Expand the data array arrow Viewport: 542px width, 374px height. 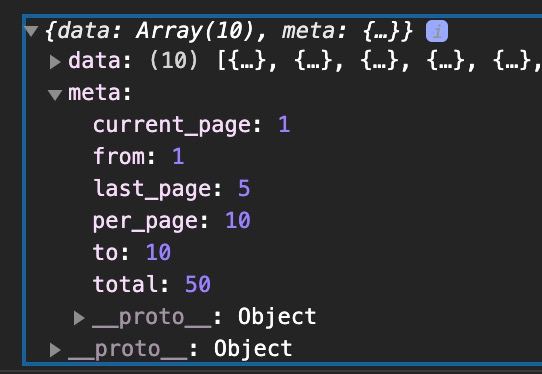(x=55, y=62)
